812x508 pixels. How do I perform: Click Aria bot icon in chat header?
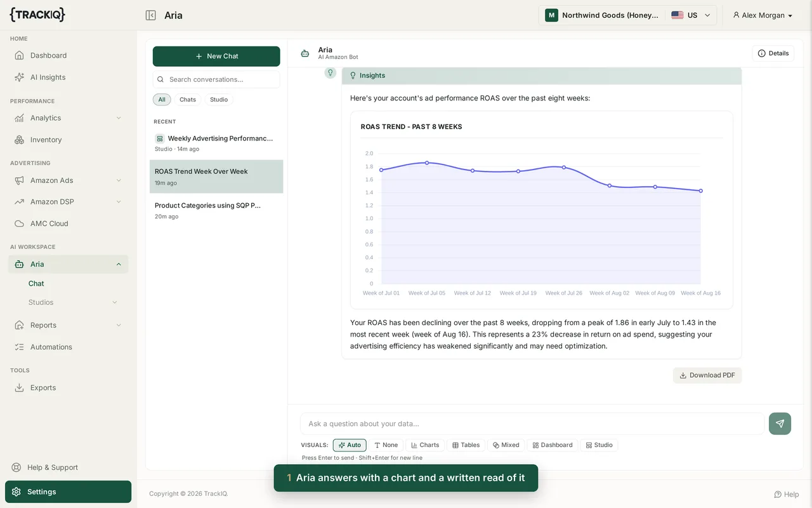tap(305, 53)
